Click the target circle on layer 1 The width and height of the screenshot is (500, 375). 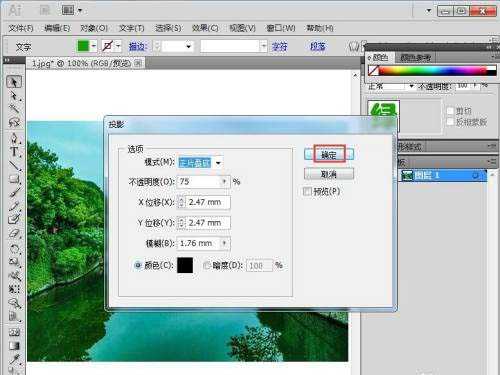click(x=476, y=175)
